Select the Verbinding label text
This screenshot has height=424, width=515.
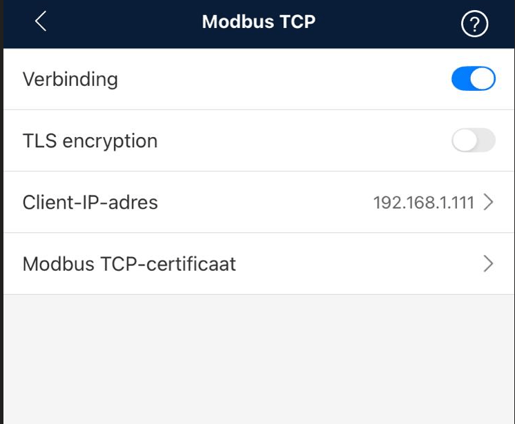point(70,79)
